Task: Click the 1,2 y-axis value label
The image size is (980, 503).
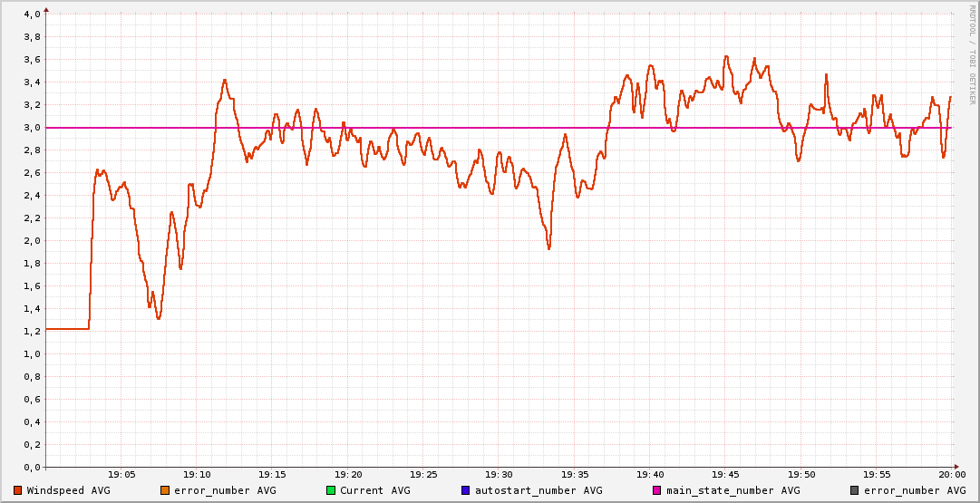Action: click(32, 332)
